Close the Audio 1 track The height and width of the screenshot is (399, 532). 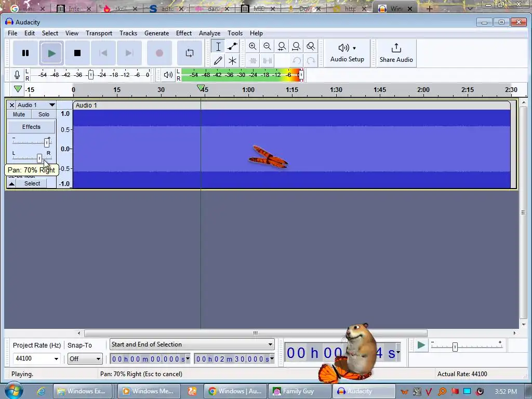(11, 105)
